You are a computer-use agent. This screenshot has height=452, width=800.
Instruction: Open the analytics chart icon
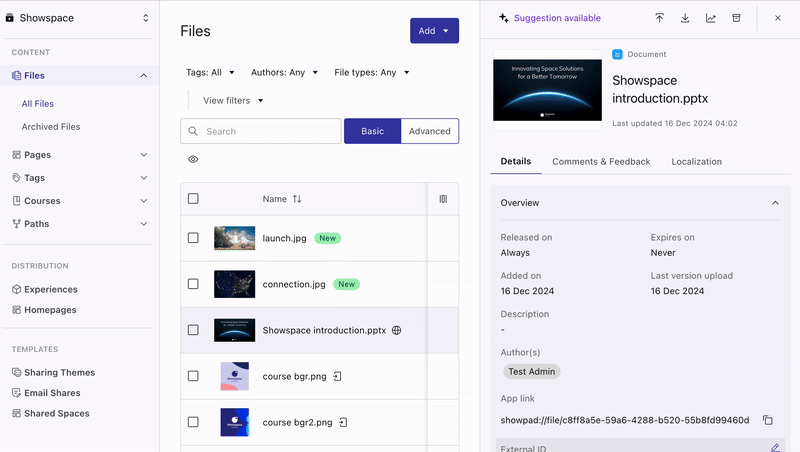[x=710, y=18]
